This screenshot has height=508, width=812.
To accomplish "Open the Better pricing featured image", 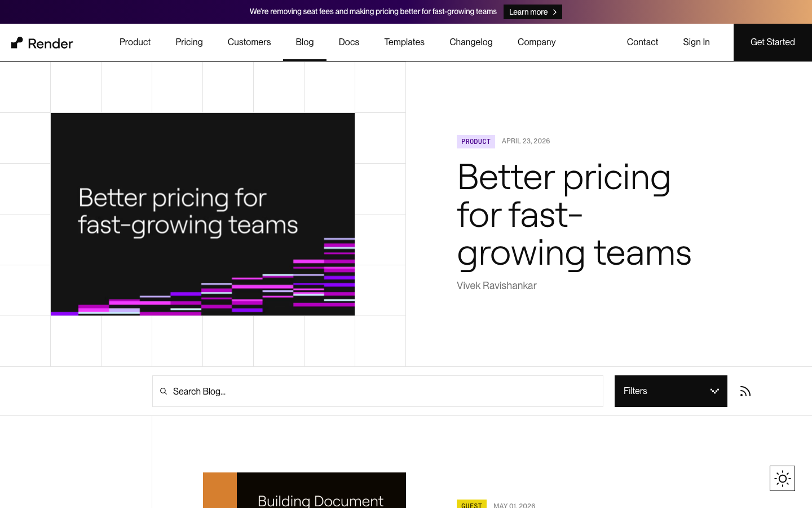I will click(203, 214).
